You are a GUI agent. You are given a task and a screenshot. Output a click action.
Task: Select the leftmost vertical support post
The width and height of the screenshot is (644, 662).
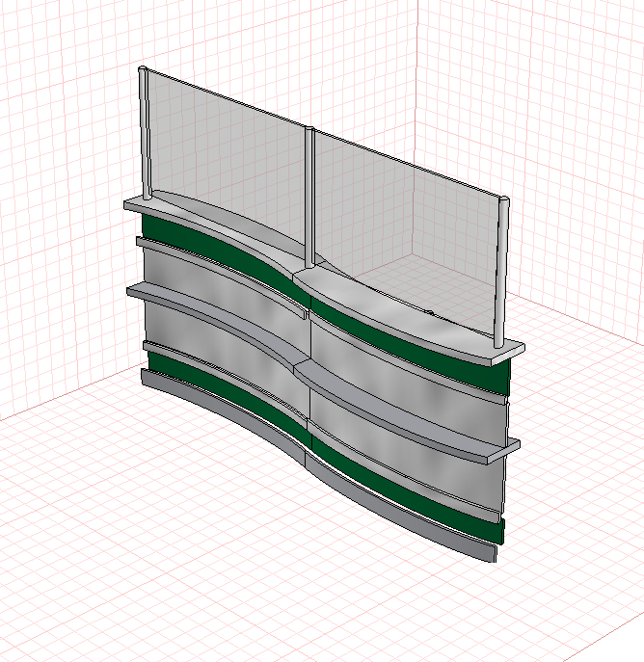(146, 133)
